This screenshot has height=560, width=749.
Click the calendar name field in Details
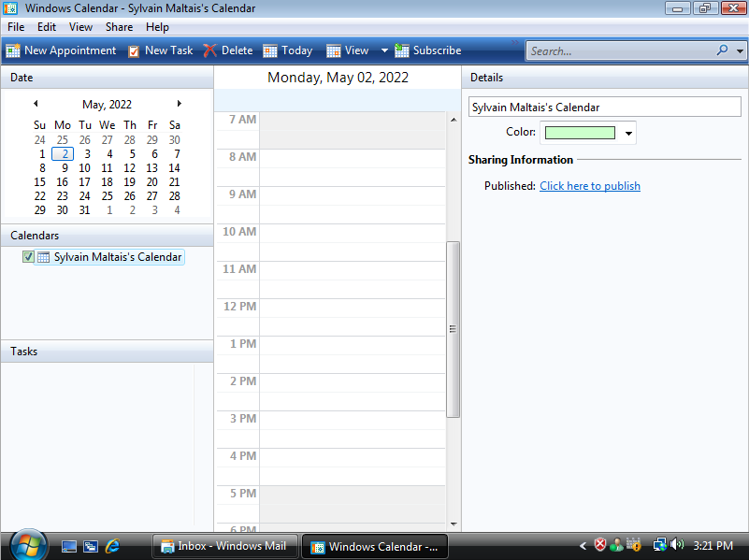(x=605, y=107)
